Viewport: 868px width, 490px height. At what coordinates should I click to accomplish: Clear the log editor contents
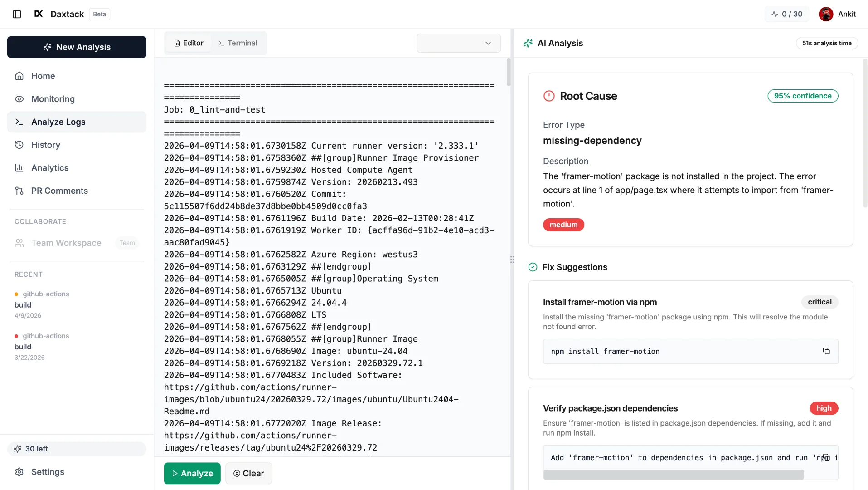coord(248,473)
